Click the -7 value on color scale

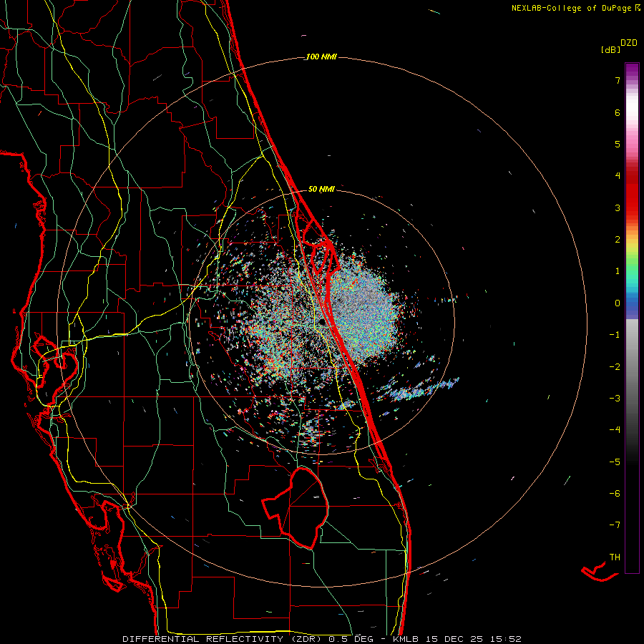coord(615,525)
